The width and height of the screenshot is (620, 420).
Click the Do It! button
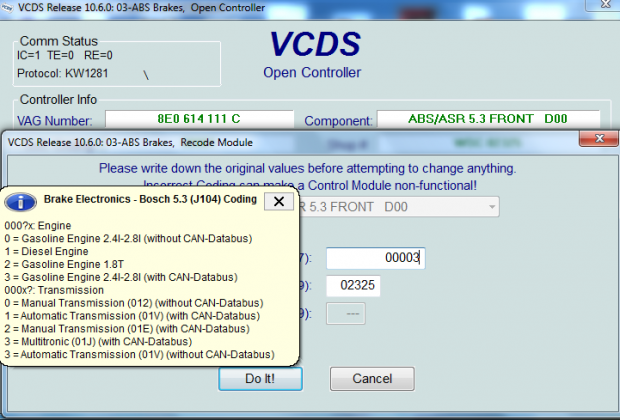(260, 378)
